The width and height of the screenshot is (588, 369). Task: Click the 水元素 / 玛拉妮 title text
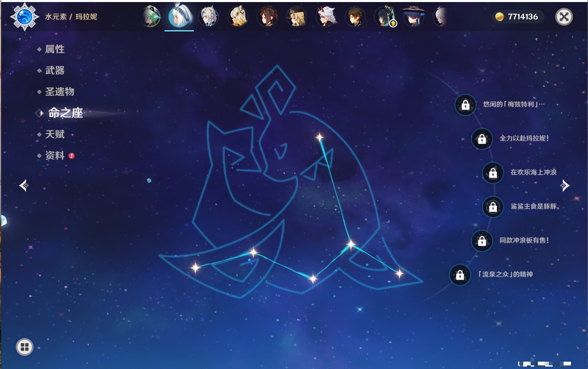click(x=71, y=17)
